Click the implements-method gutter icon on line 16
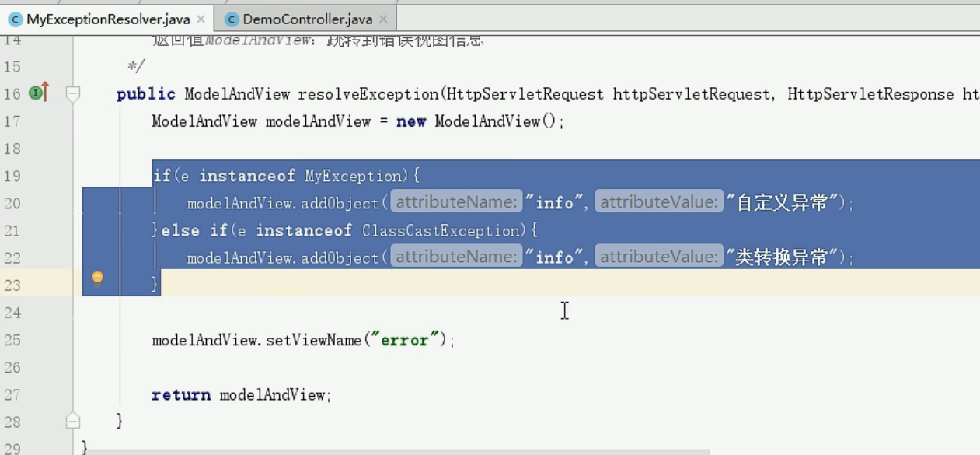Viewport: 980px width, 455px height. point(39,93)
